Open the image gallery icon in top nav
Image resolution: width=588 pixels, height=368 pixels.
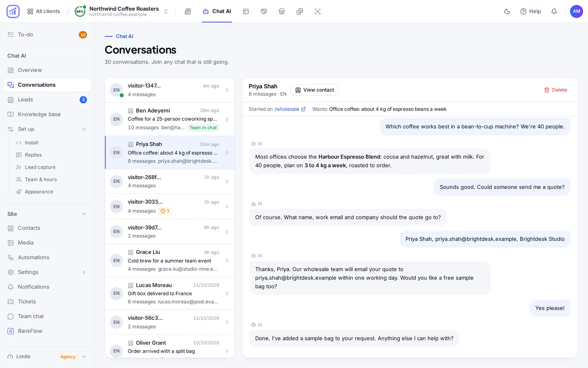300,11
